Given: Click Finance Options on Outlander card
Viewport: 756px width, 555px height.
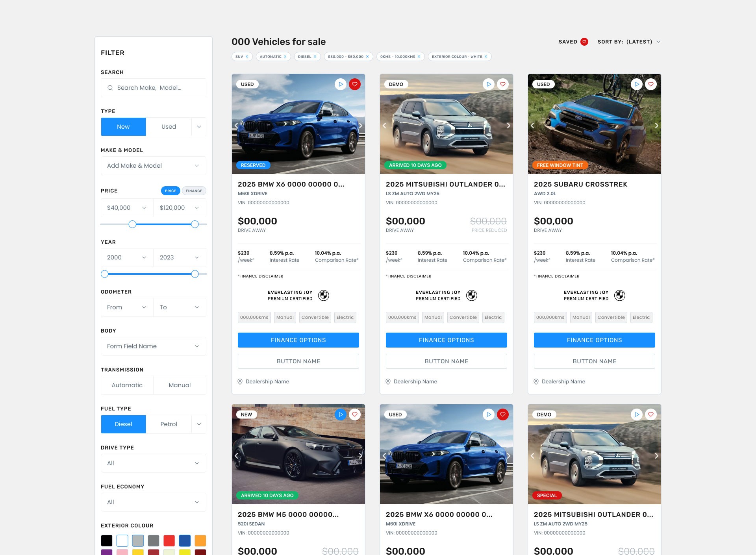Looking at the screenshot, I should [x=447, y=340].
